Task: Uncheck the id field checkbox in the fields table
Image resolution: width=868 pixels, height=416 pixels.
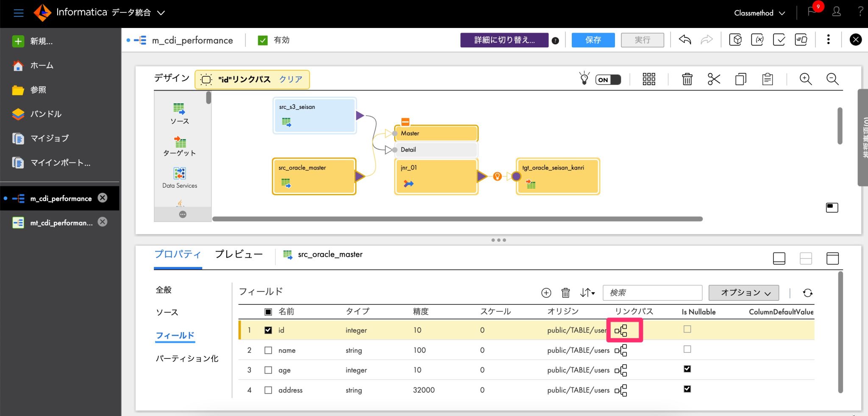Action: [x=268, y=330]
